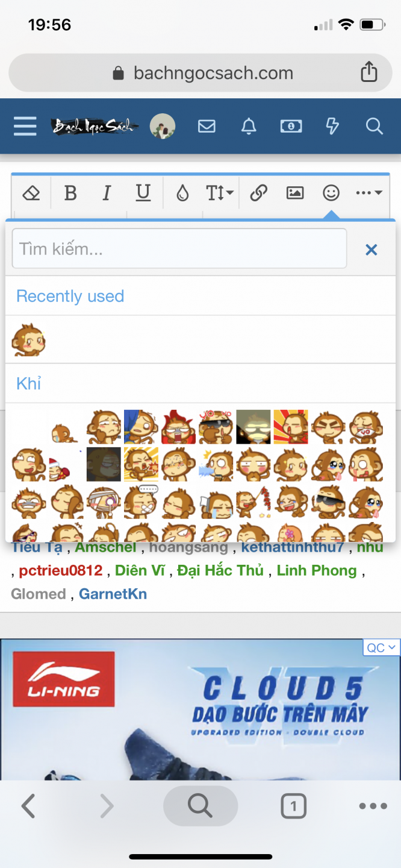Toggle bold text formatting
The image size is (401, 868).
(70, 193)
